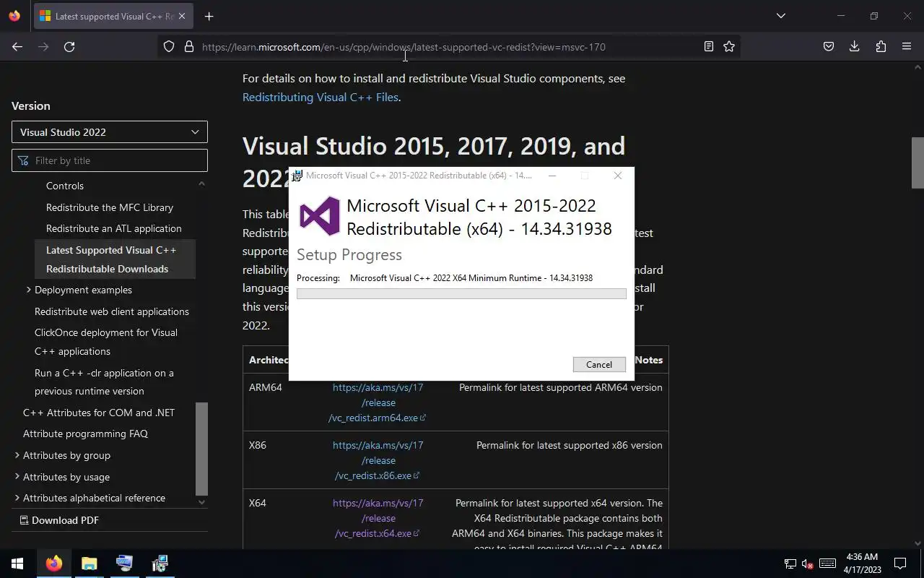Click the vc_redist.arm64.exe download link
Screen dimensions: 924x578
pyautogui.click(x=378, y=402)
